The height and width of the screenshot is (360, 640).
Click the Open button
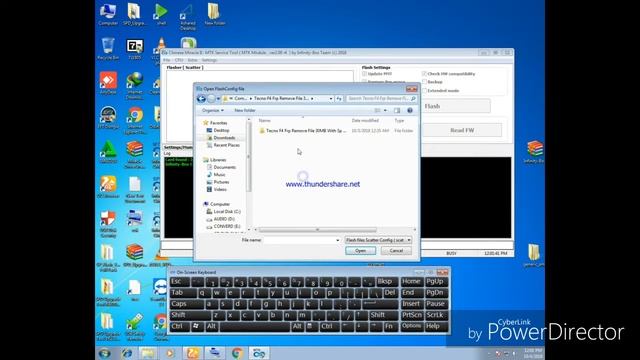360,251
